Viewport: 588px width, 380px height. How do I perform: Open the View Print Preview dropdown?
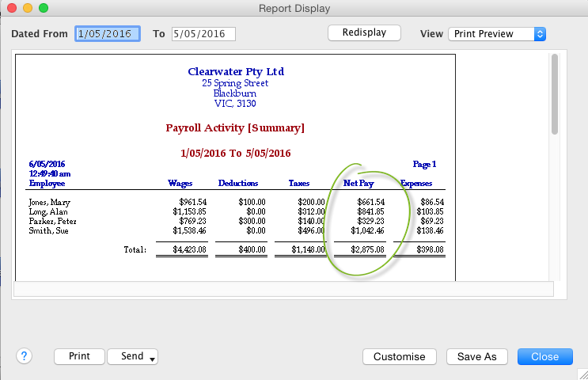(x=497, y=34)
